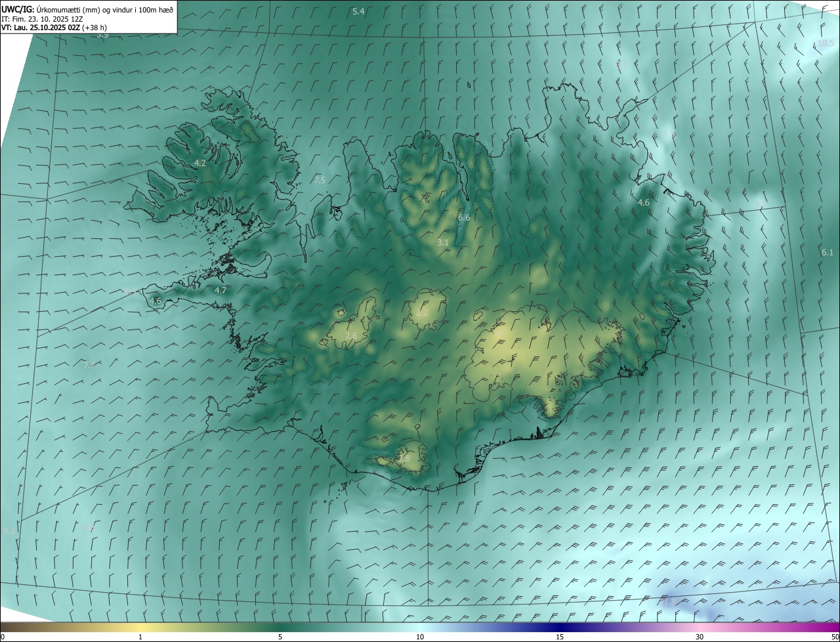Select the 10 tick on the colour scale
This screenshot has height=642, width=840.
420,637
